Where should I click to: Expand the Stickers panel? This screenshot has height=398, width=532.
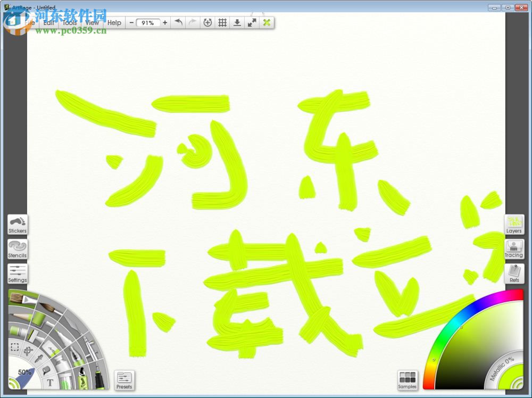[x=17, y=225]
